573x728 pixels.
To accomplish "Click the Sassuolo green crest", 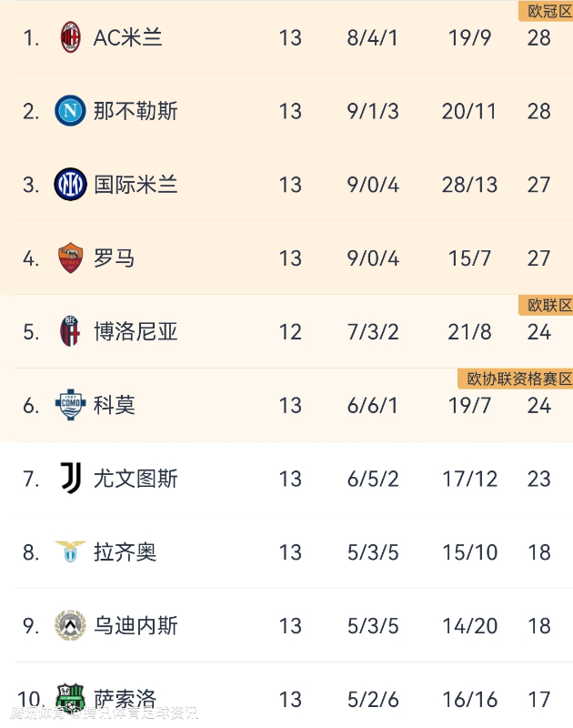I will coord(70,698).
